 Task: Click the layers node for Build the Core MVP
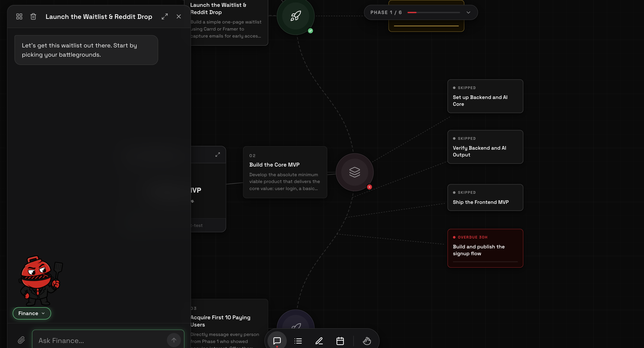point(354,172)
